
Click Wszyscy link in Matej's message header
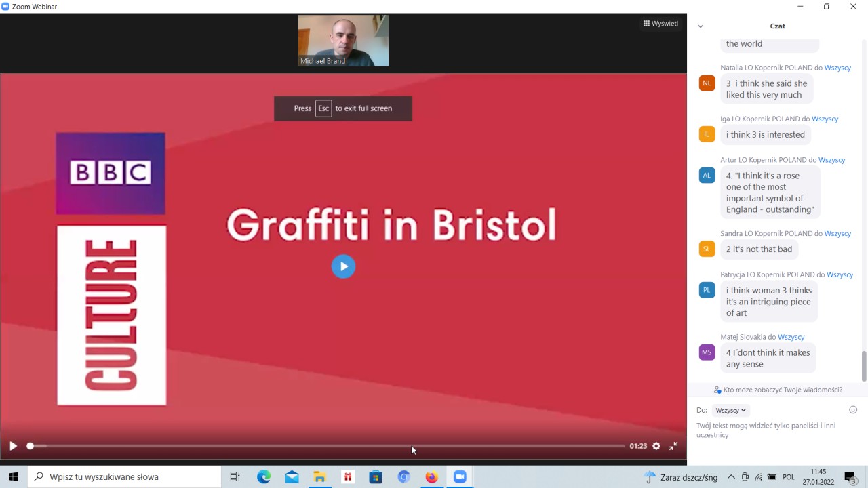(791, 337)
